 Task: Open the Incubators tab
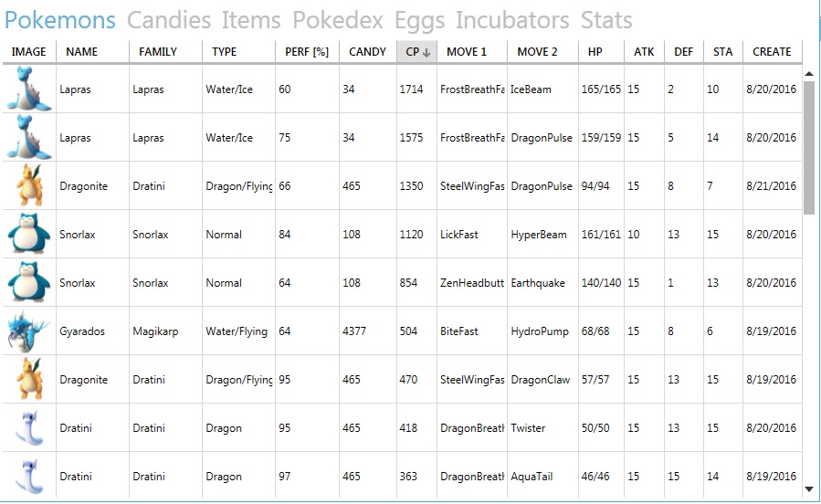512,20
